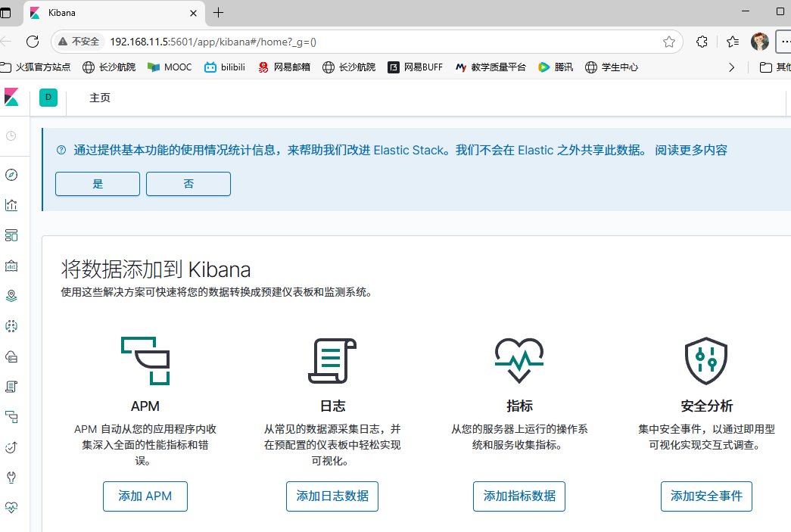Open browser extensions puzzle icon

702,42
